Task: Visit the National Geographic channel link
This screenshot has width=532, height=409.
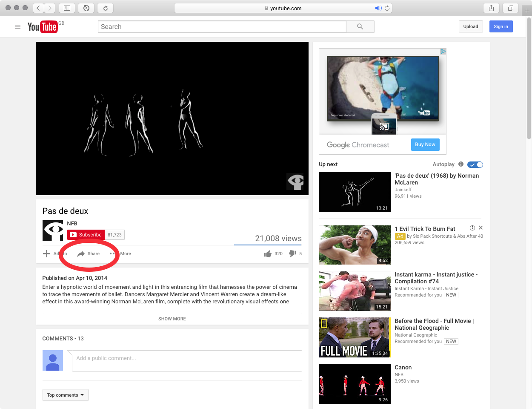Action: [416, 335]
